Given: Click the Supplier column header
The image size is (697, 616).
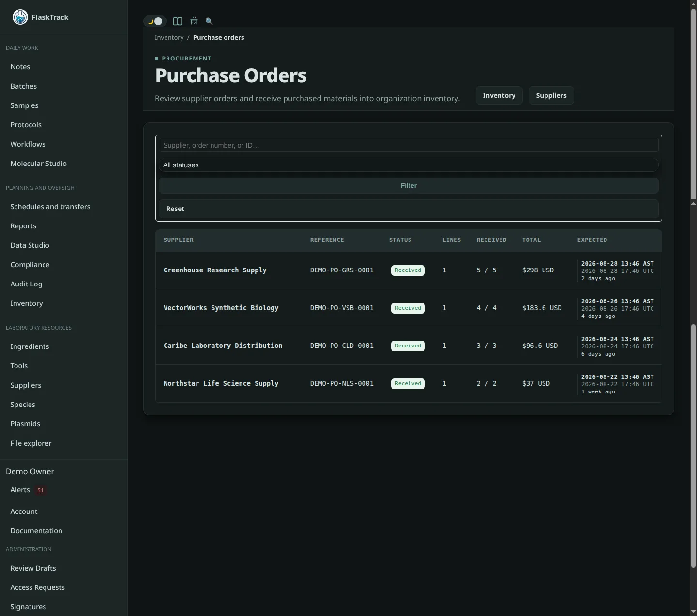Looking at the screenshot, I should pyautogui.click(x=179, y=240).
